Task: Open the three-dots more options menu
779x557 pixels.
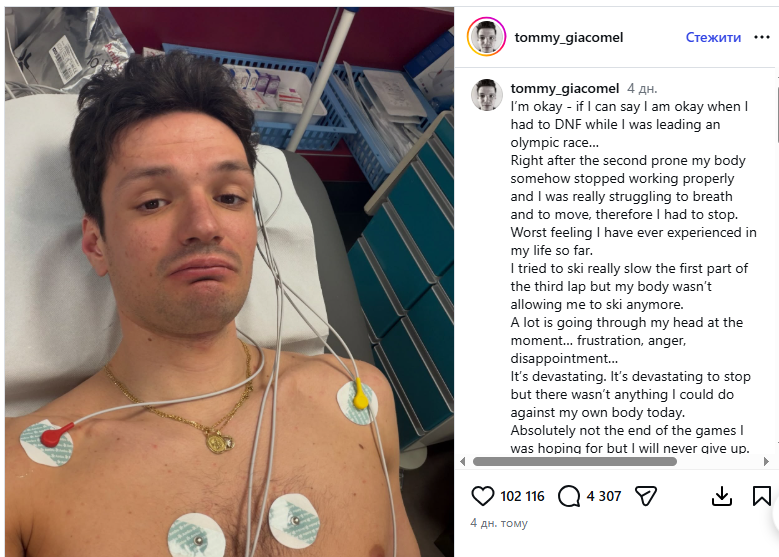Action: tap(762, 37)
